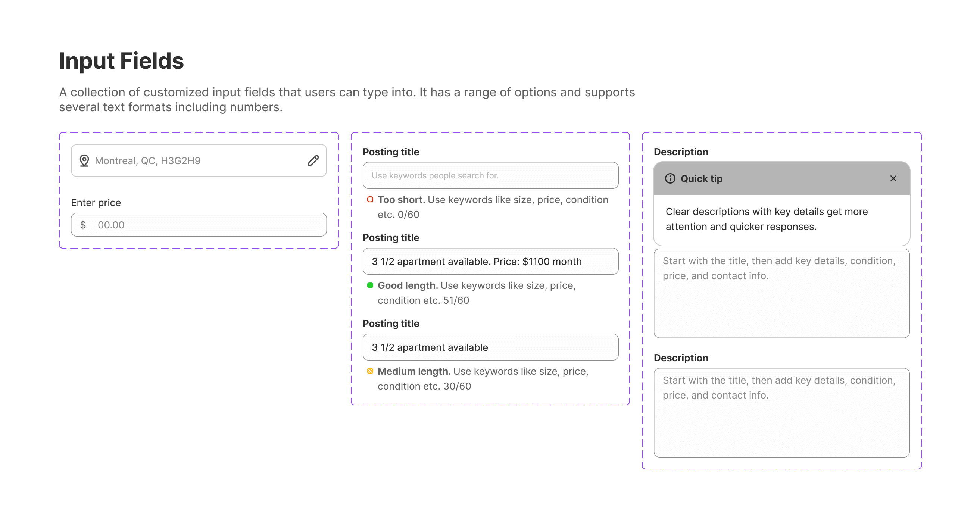The image size is (980, 515).
Task: Click the Enter price label
Action: [96, 202]
